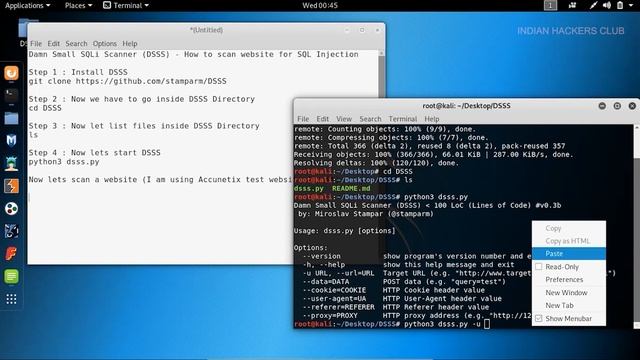640x360 pixels.
Task: Open File menu in the text editor
Action: [x=36, y=44]
